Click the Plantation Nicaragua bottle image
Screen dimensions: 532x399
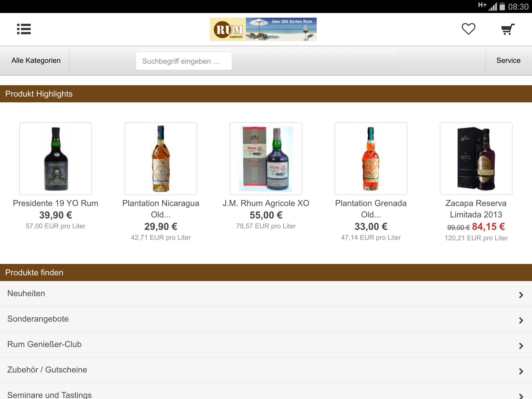[x=161, y=159]
